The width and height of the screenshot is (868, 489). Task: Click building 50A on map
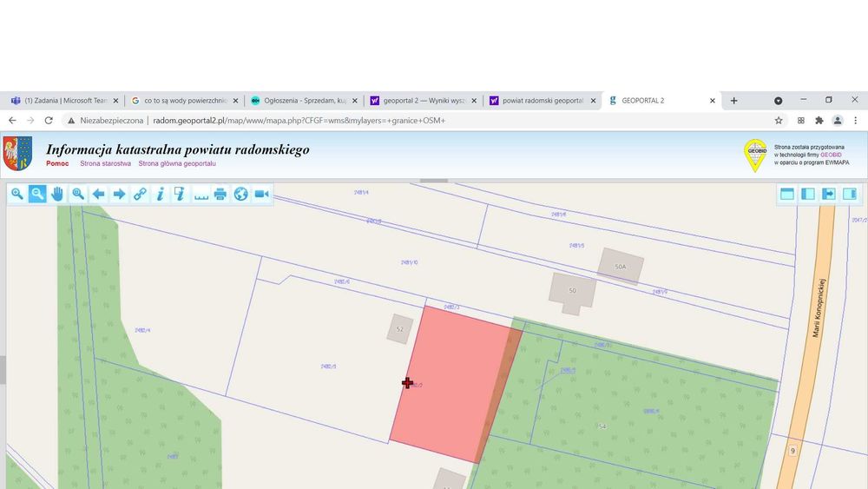[621, 267]
